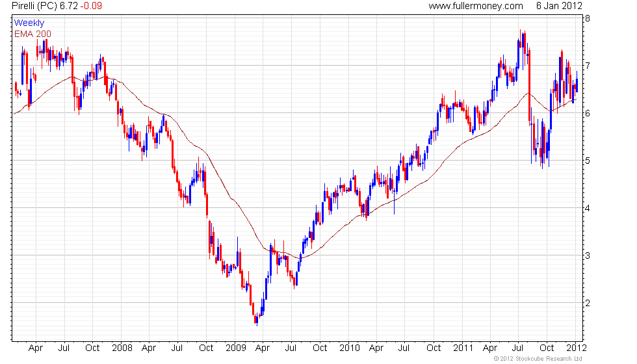Click the y-axis label 7
637x364 pixels.
(x=588, y=66)
